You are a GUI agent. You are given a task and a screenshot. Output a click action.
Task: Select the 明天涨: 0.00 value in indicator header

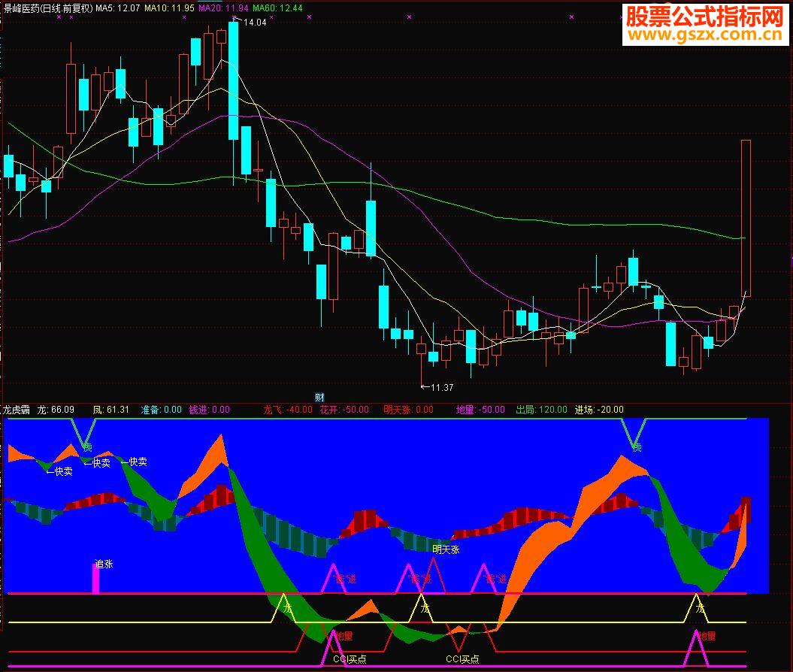(x=408, y=410)
